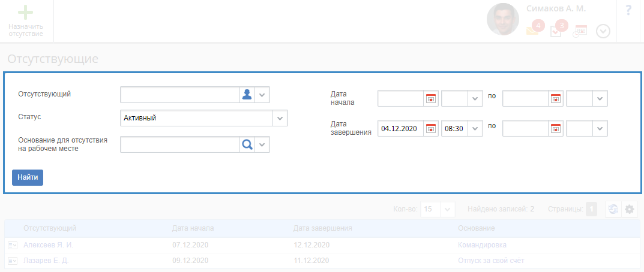Open the calendar schedule icon in header

[580, 31]
